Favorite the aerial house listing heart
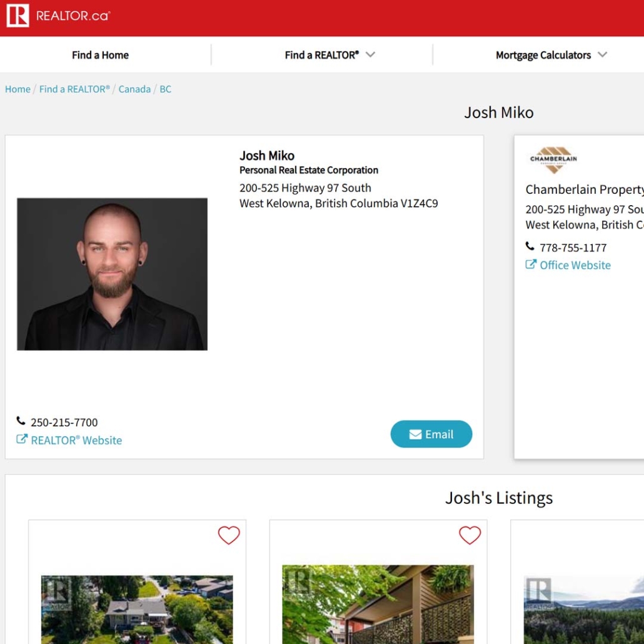644x644 pixels. [x=229, y=535]
